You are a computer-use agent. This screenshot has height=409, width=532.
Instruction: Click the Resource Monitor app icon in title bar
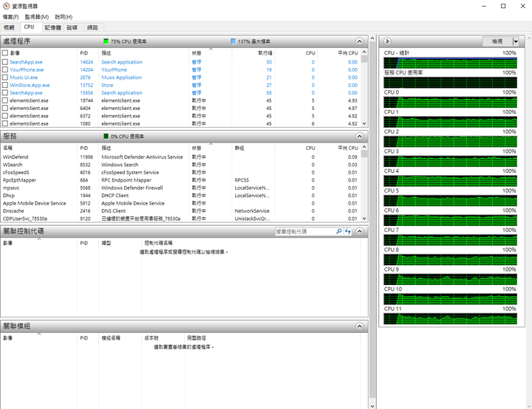point(6,6)
